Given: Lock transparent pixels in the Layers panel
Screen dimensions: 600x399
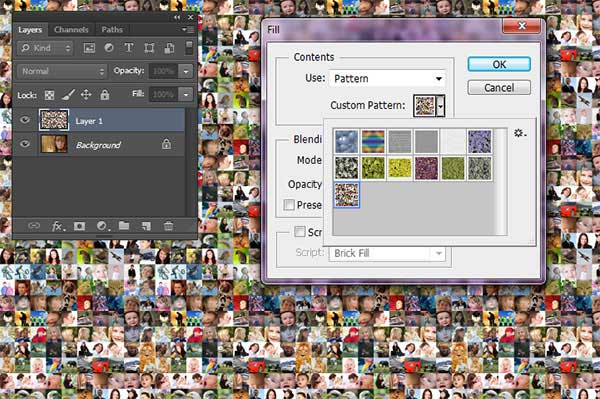Looking at the screenshot, I should click(49, 95).
